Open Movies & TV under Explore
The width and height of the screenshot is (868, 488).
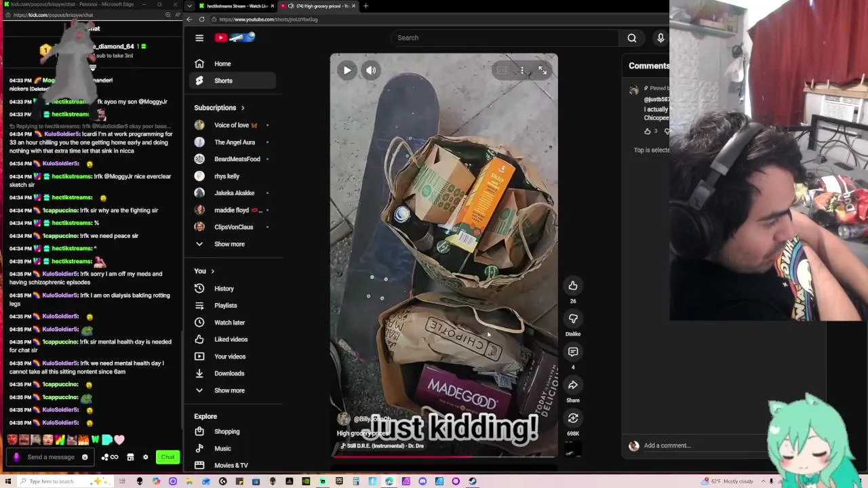[233, 466]
